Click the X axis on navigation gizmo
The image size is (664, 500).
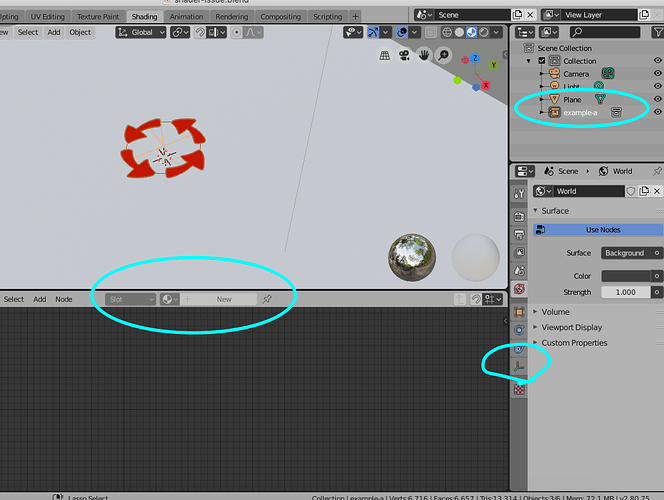486,85
